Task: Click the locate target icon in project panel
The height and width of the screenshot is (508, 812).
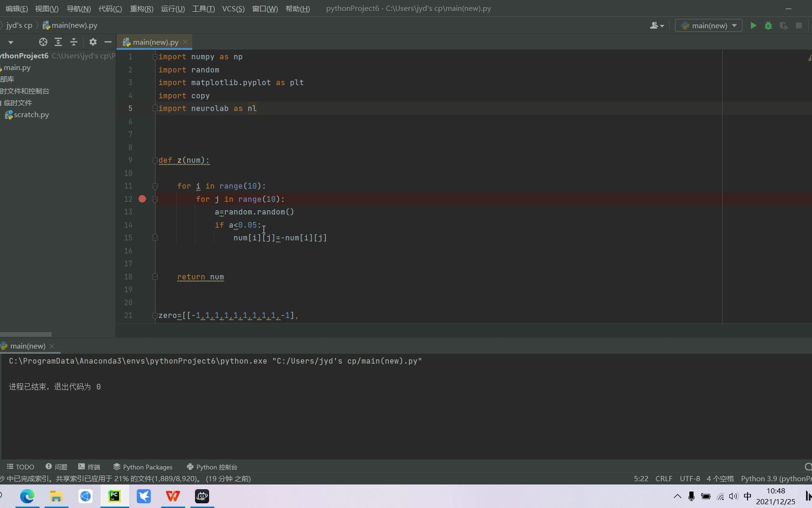Action: [43, 42]
